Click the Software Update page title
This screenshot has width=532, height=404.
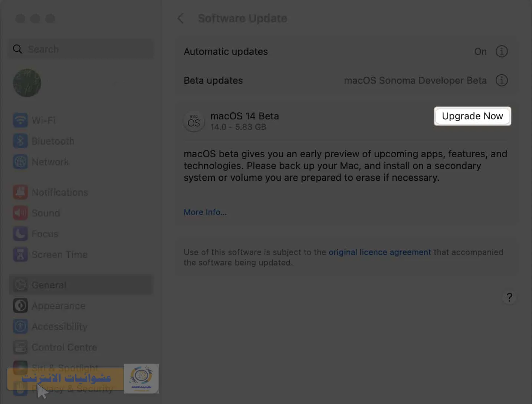tap(243, 18)
